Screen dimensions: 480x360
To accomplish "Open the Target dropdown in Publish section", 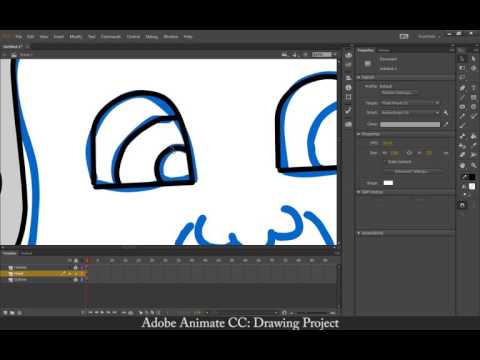I will pos(410,103).
